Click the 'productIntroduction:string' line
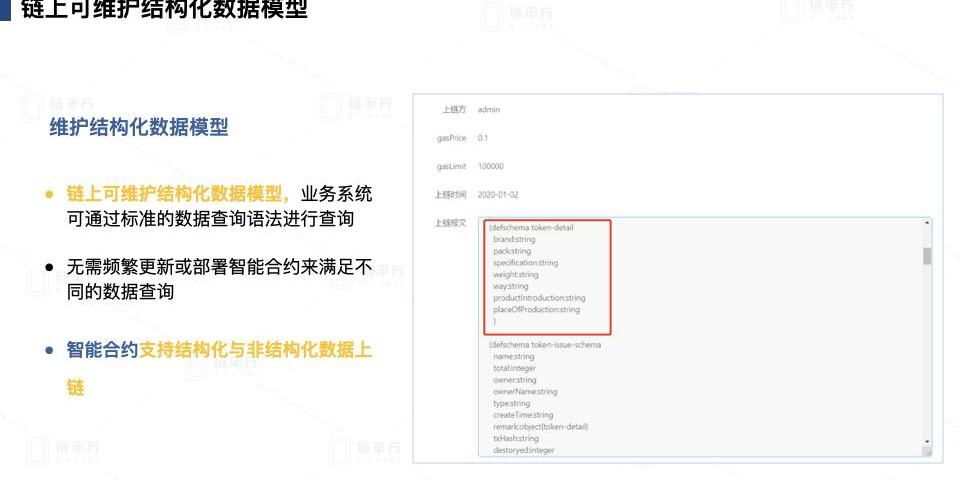Screen dimensions: 960x480 539,298
